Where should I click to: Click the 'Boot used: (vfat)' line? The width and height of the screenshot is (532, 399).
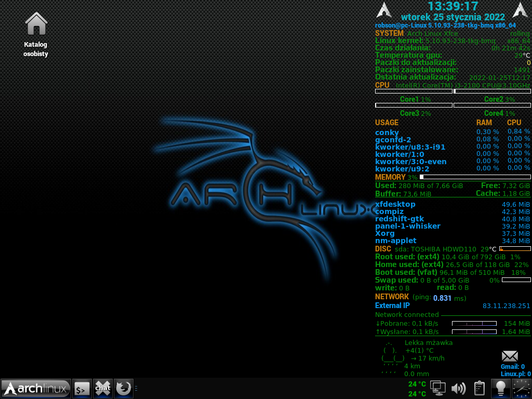[450, 272]
